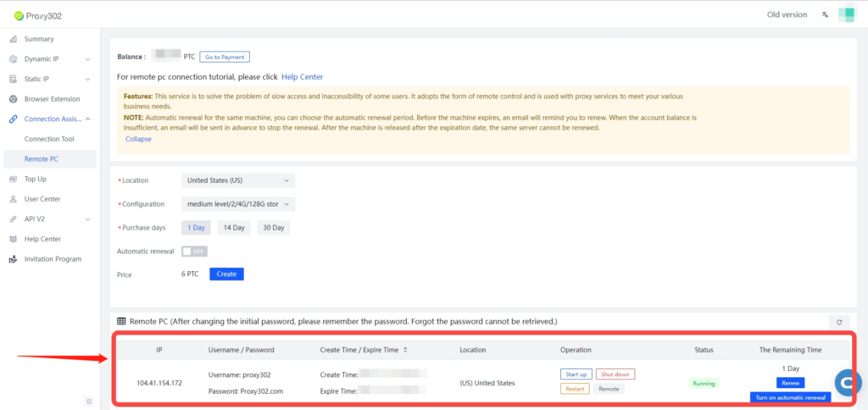Renew the remote PC
This screenshot has height=410, width=868.
pos(791,383)
